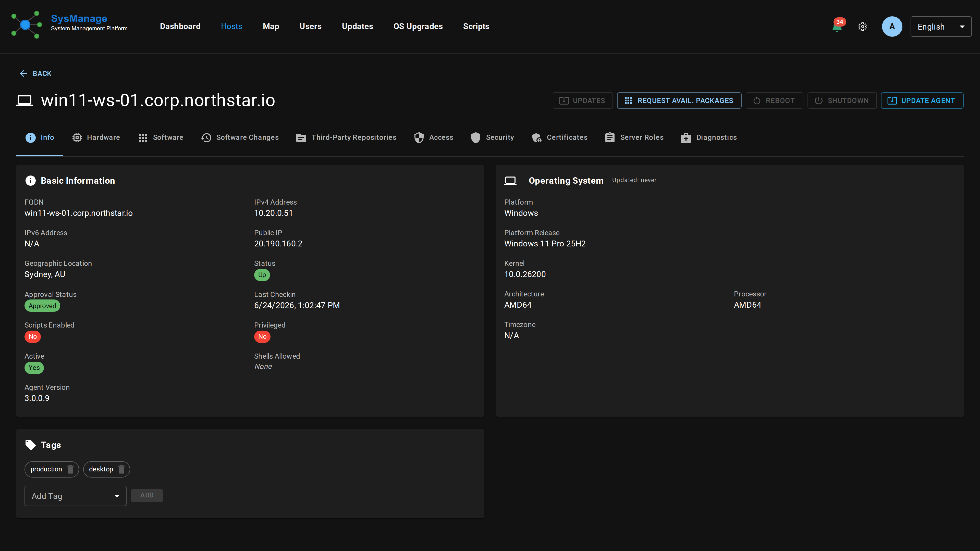
Task: Open Updates in top navigation
Action: (357, 26)
